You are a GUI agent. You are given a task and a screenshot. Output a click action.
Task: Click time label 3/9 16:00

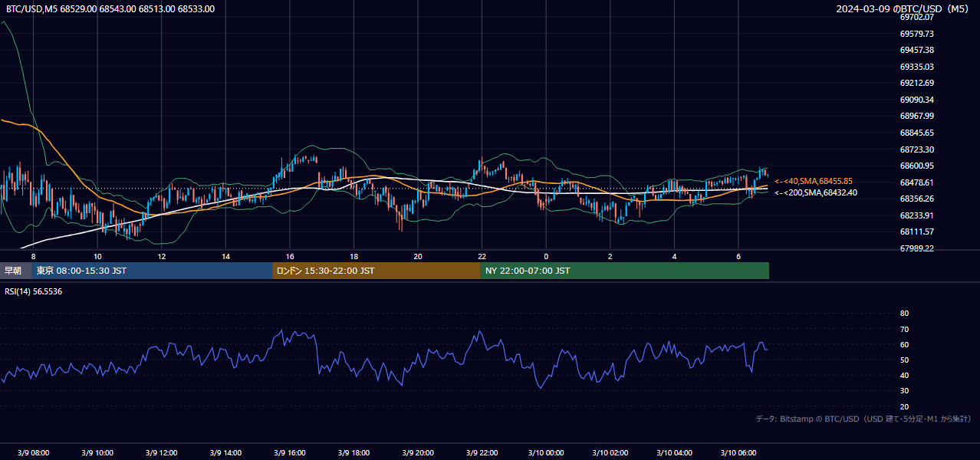pyautogui.click(x=290, y=453)
